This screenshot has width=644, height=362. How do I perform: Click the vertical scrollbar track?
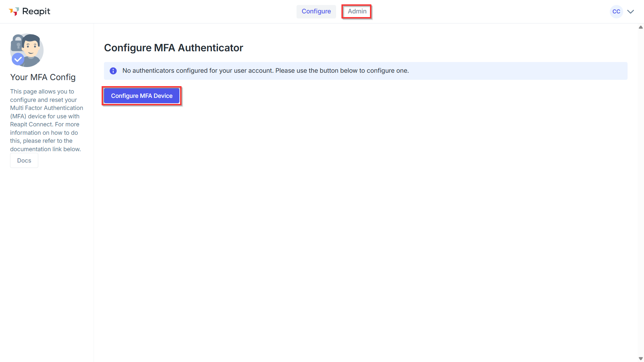click(641, 193)
